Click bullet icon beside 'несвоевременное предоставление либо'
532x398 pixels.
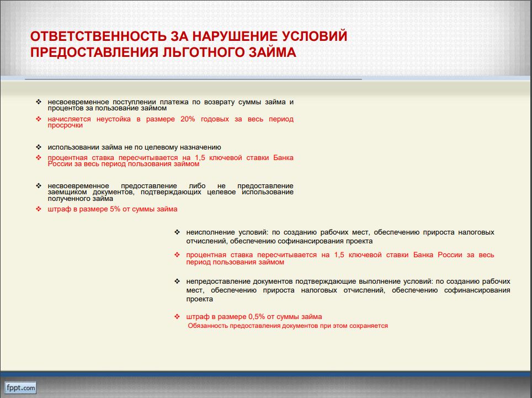tap(39, 186)
